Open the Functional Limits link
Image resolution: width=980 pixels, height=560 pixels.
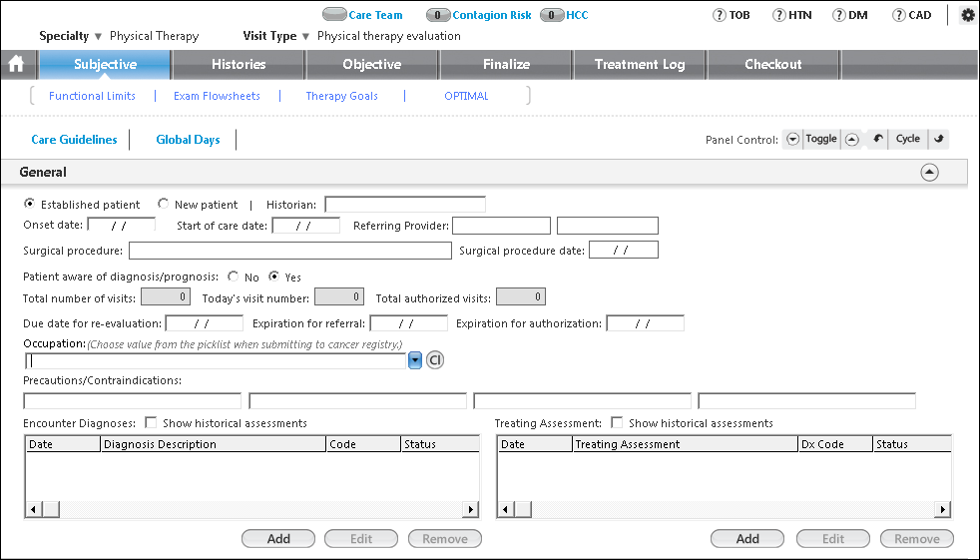tap(92, 96)
